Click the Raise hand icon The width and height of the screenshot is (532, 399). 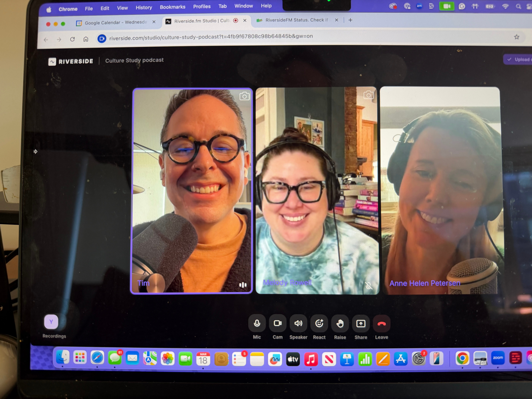click(x=340, y=323)
